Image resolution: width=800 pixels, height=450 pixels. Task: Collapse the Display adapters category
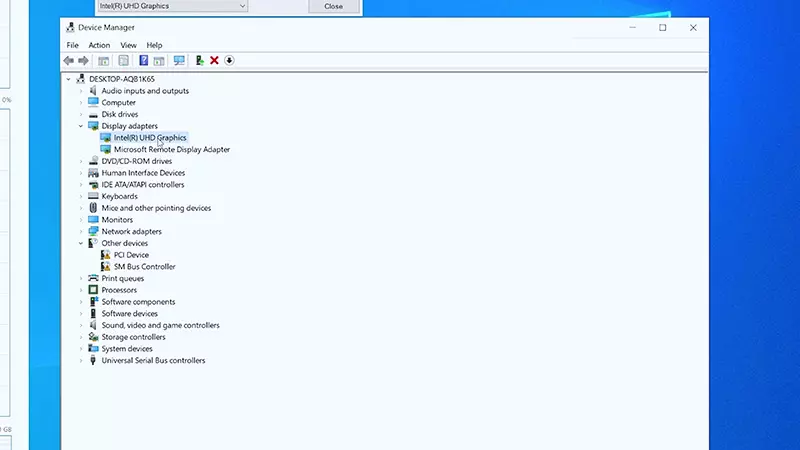[81, 126]
